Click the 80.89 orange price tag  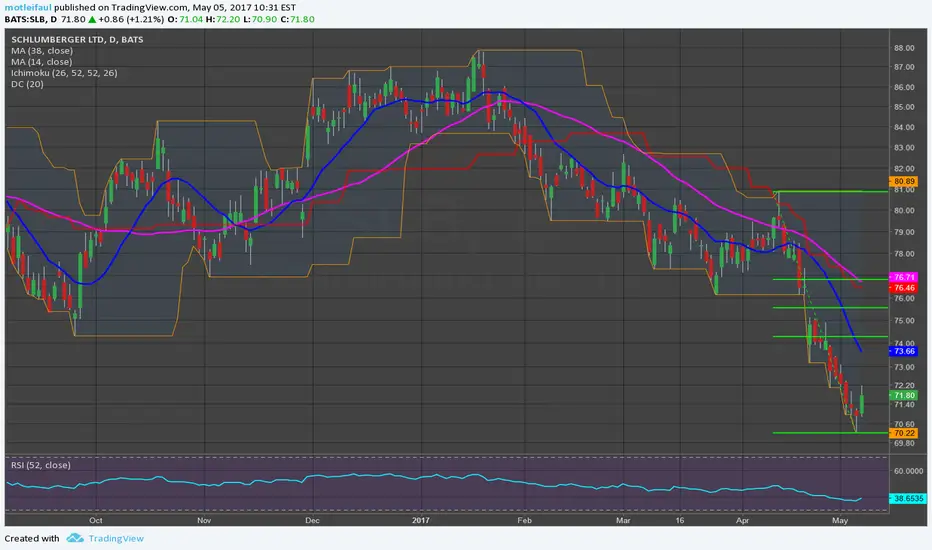pos(903,181)
